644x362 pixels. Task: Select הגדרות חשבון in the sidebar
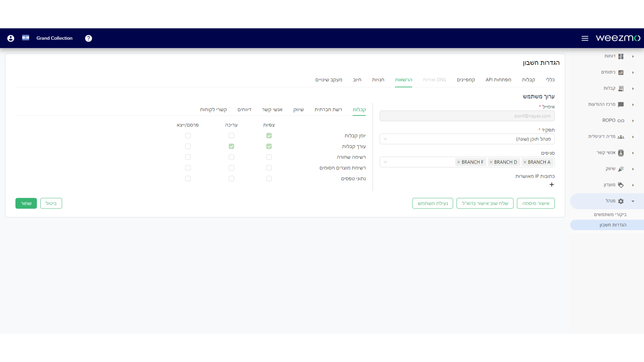607,225
